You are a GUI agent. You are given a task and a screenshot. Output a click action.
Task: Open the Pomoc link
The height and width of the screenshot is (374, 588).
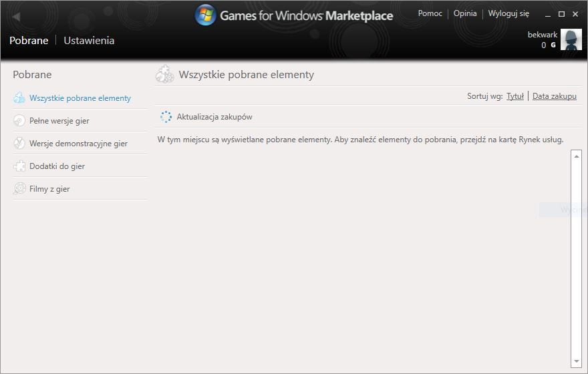click(x=430, y=13)
